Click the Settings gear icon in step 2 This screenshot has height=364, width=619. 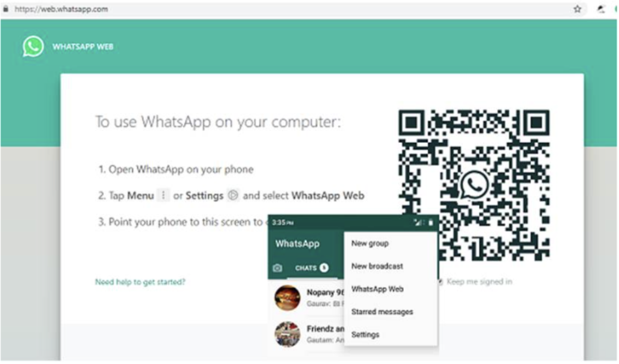pos(233,195)
